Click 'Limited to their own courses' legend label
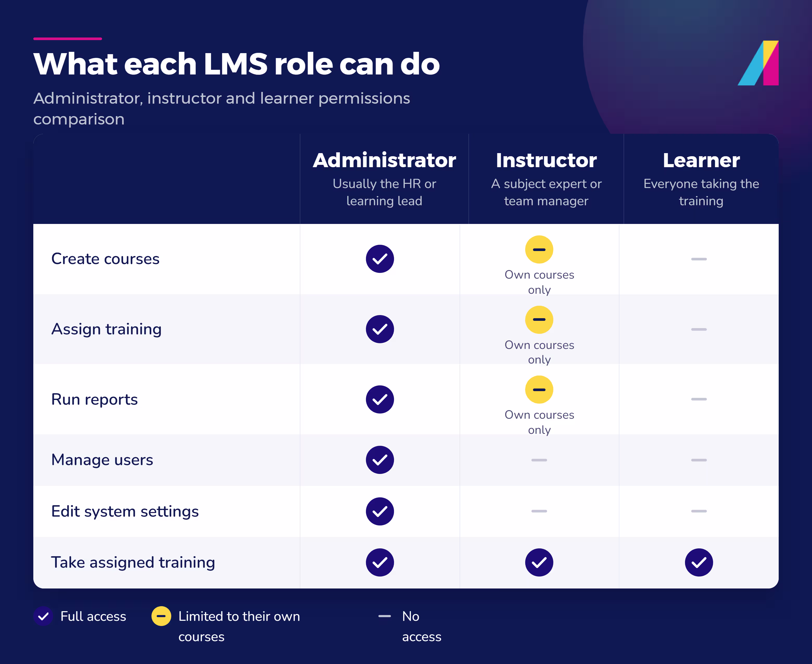 coord(239,627)
